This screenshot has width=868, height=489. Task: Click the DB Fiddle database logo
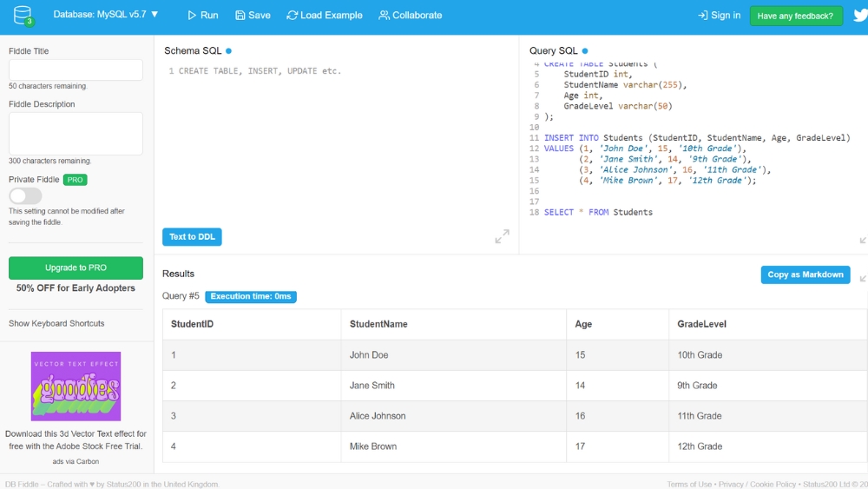click(23, 16)
